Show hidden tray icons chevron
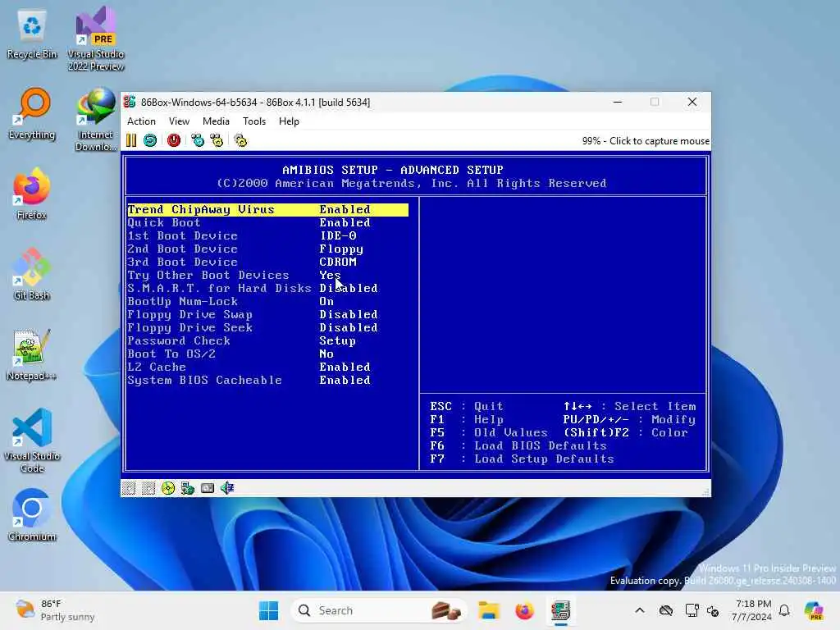The image size is (840, 630). (640, 610)
